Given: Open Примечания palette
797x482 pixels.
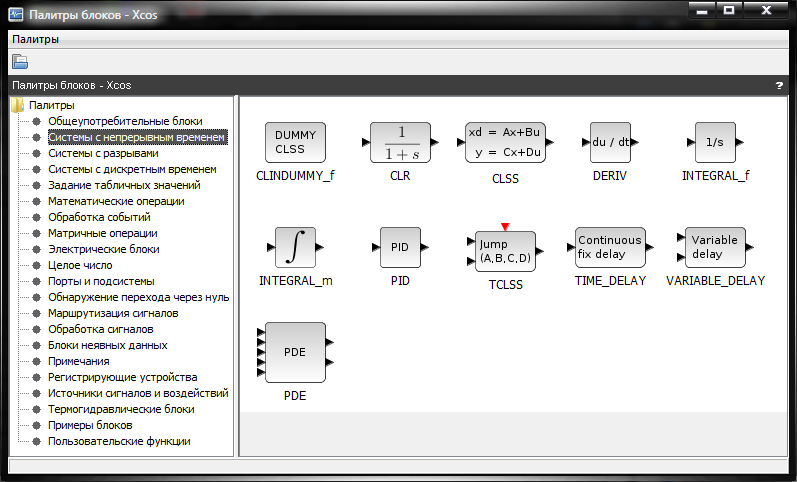Looking at the screenshot, I should pyautogui.click(x=79, y=362).
